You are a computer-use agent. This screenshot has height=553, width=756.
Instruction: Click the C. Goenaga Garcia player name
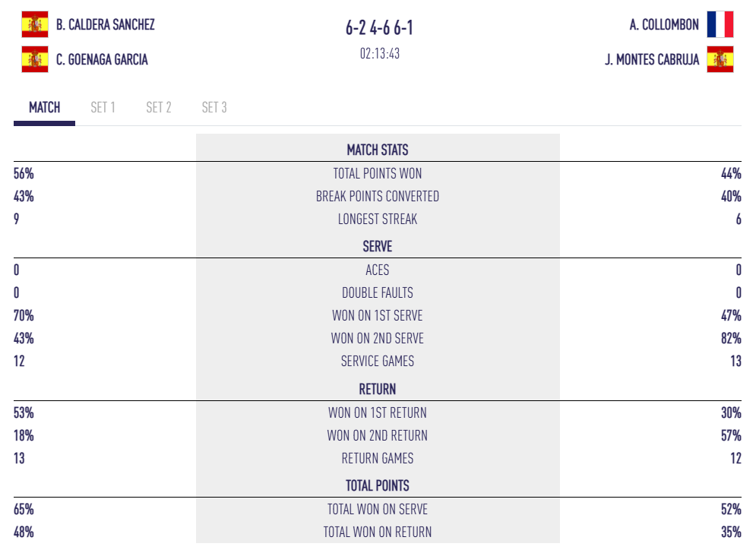102,59
